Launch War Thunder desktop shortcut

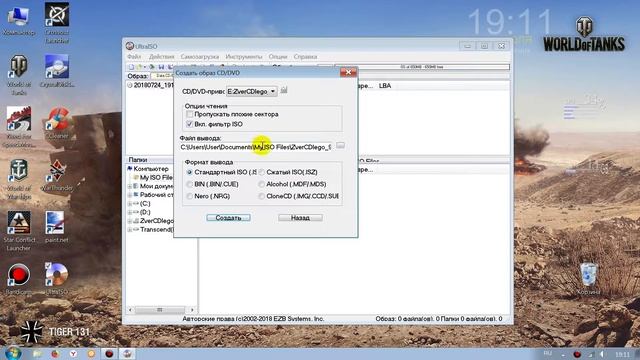coord(57,176)
